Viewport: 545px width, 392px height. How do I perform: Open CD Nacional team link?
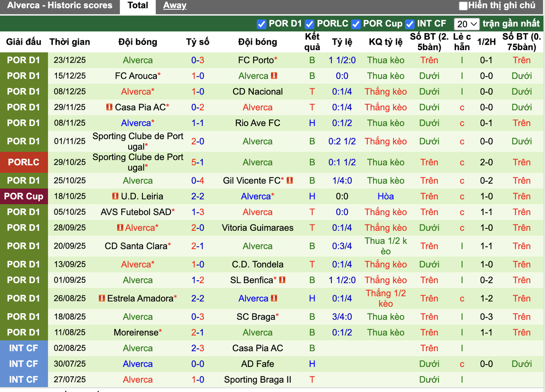click(258, 92)
